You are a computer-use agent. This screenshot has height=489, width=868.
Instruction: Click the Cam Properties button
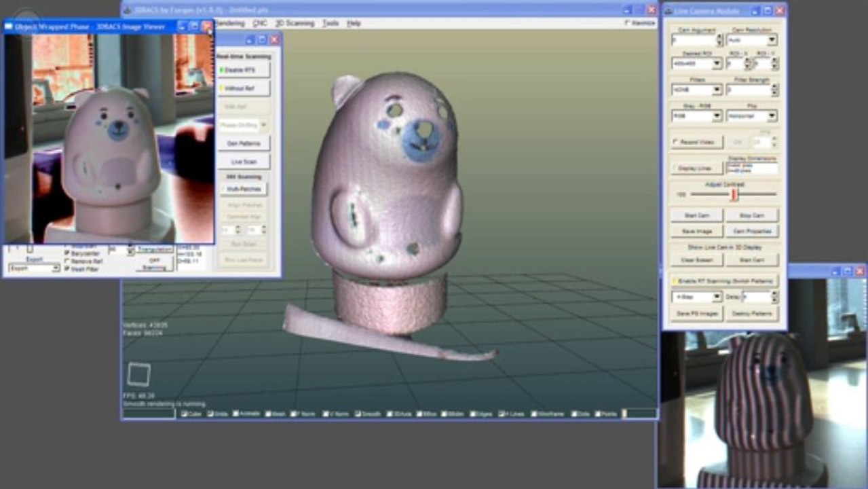751,232
